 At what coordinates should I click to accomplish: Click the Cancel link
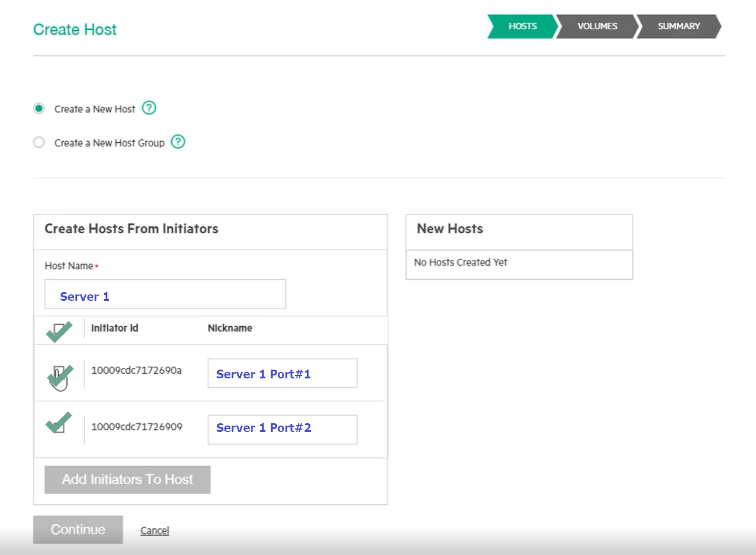(x=154, y=530)
